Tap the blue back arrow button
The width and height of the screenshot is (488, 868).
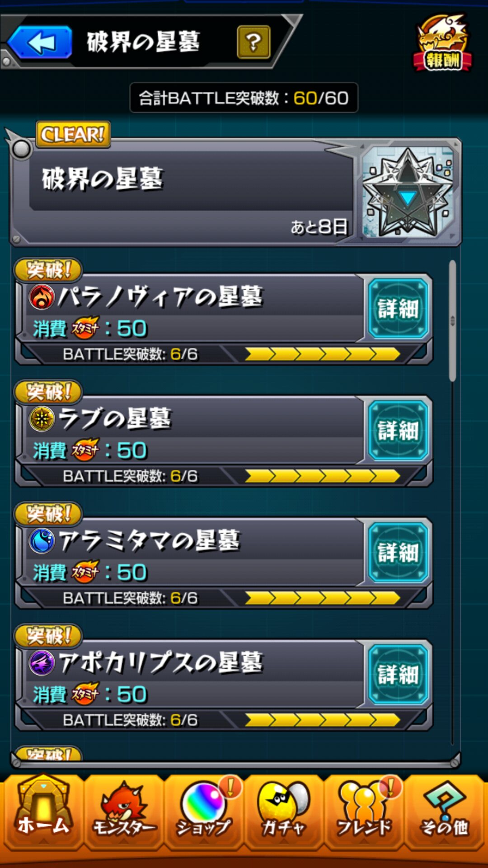click(40, 42)
